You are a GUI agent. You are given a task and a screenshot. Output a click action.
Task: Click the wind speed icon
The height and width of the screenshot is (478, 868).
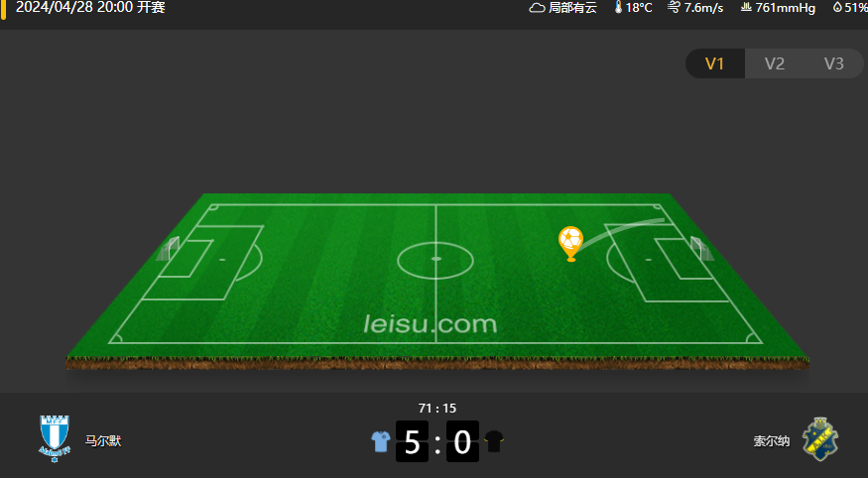click(674, 7)
